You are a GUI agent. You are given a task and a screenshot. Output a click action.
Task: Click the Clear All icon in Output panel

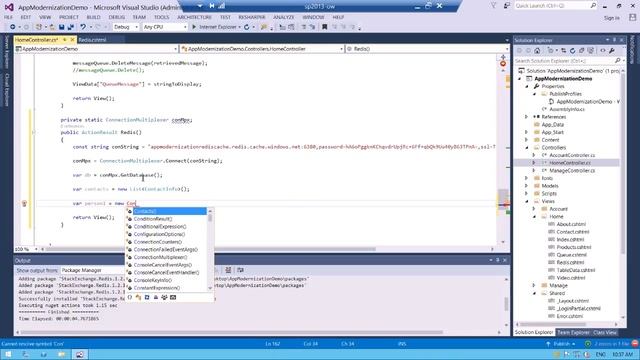coord(228,270)
